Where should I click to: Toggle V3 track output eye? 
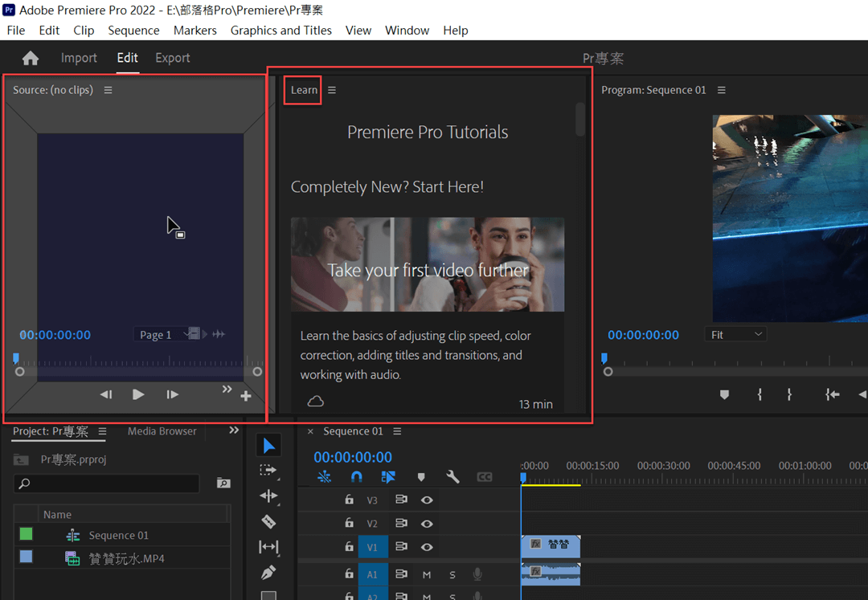click(x=427, y=500)
